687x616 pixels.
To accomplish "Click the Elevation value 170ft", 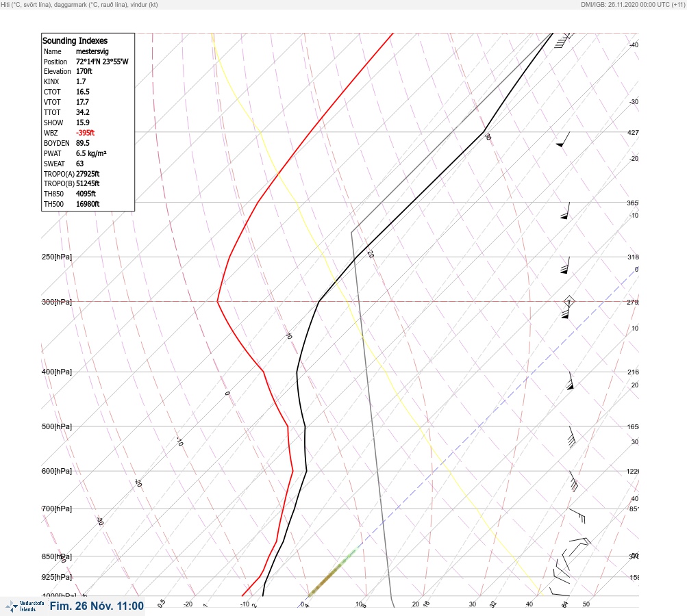I will click(84, 71).
